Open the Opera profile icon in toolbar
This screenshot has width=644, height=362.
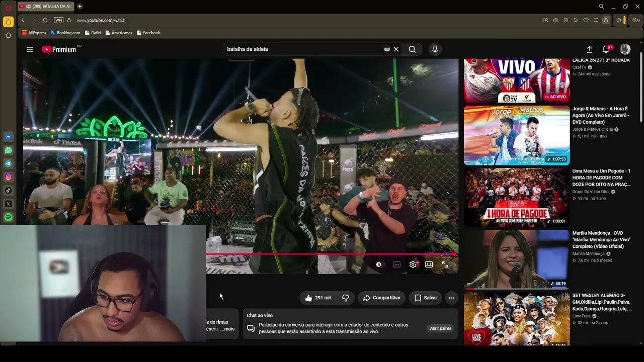606,20
